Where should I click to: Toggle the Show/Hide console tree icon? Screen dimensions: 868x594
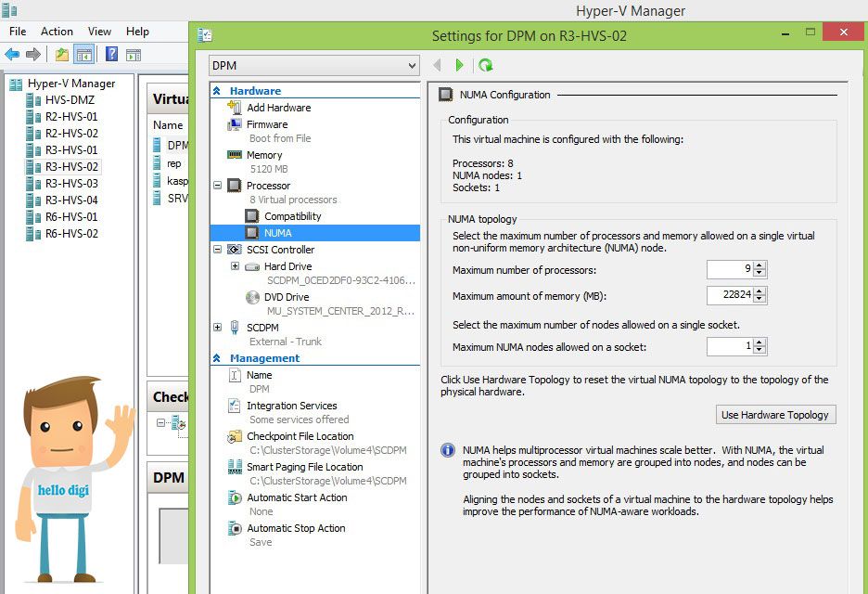[x=83, y=55]
